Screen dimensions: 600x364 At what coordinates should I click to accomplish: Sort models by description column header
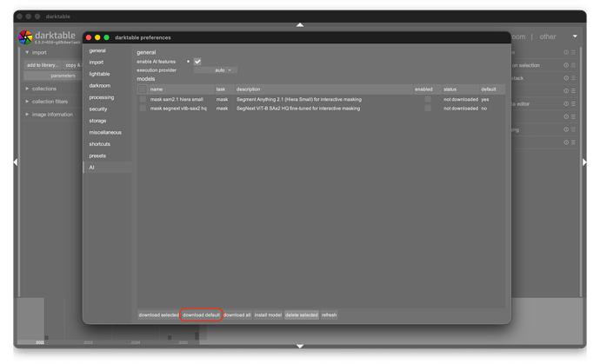pos(323,89)
